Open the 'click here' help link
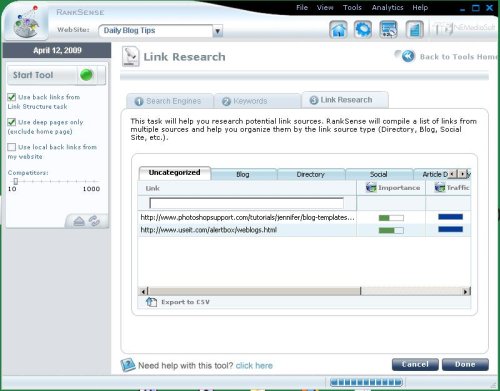This screenshot has height=391, width=500. (254, 366)
